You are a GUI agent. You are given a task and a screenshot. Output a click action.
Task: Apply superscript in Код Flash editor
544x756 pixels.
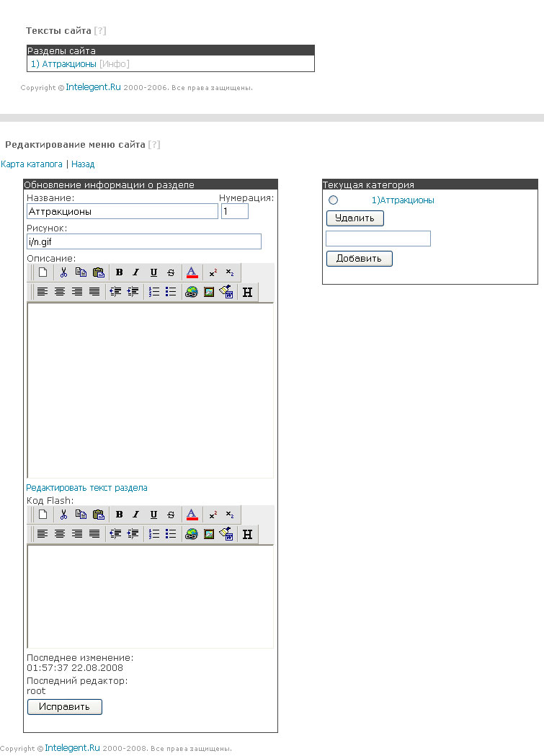[x=213, y=515]
